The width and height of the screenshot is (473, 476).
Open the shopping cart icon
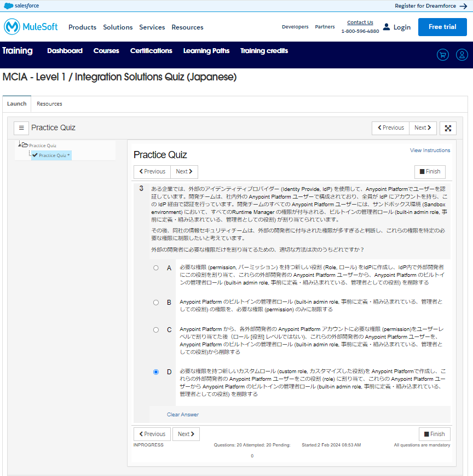pos(443,55)
